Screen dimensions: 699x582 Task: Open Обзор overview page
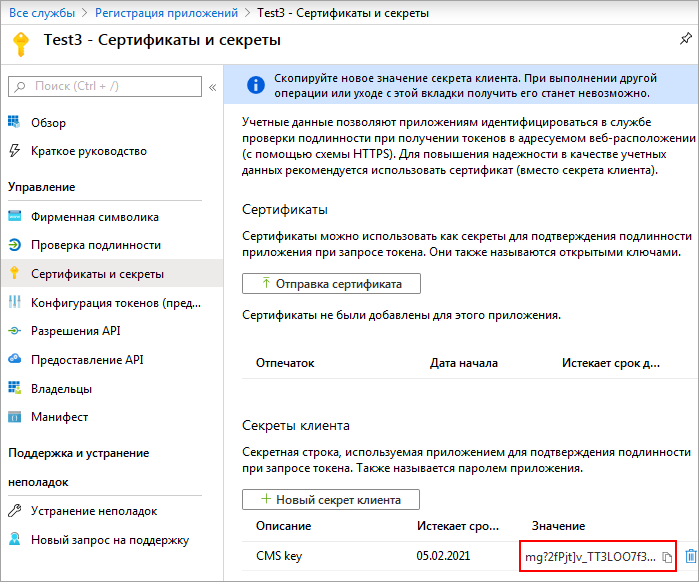click(48, 123)
